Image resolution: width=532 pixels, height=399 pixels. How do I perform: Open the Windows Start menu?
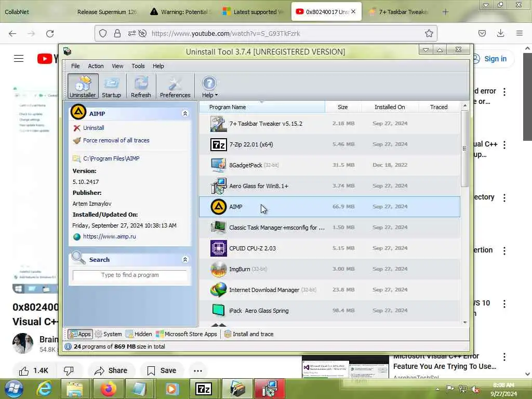pos(14,389)
